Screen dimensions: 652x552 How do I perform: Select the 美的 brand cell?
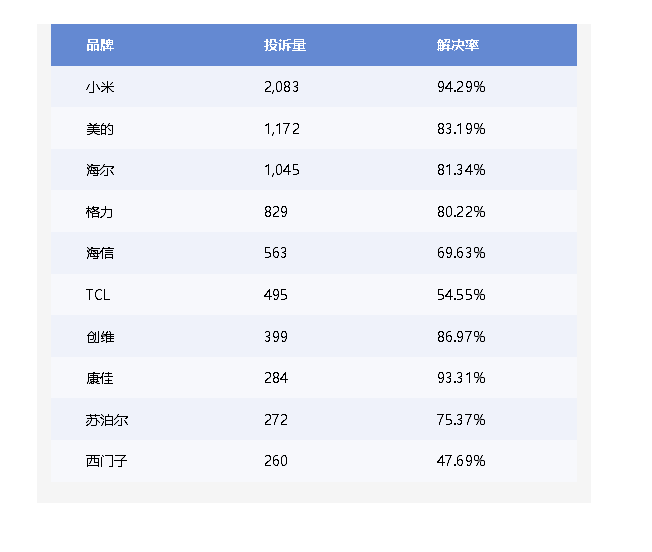point(100,129)
